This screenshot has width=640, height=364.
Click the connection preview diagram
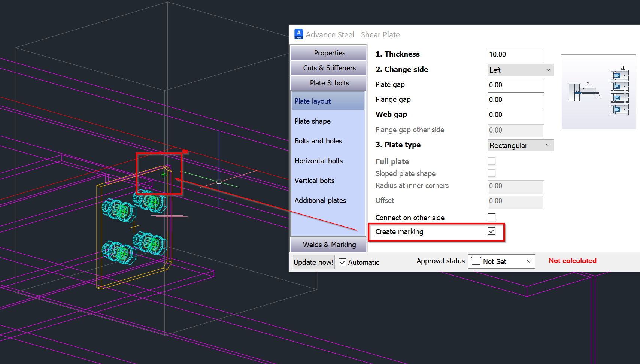[598, 91]
